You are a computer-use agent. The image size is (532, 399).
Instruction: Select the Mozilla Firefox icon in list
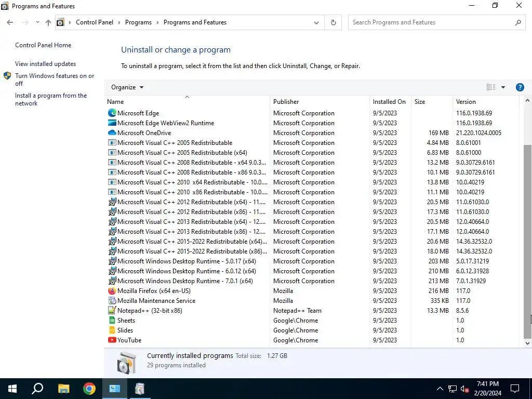[112, 291]
